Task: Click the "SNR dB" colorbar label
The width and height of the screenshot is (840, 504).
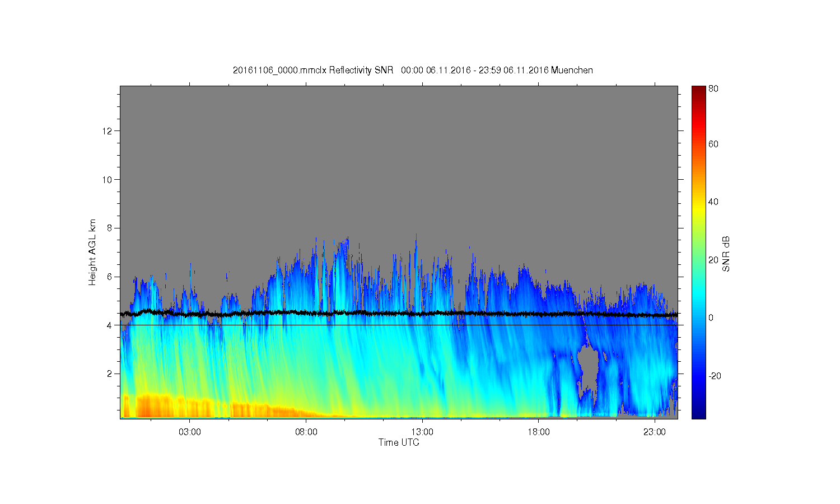Action: pos(726,254)
